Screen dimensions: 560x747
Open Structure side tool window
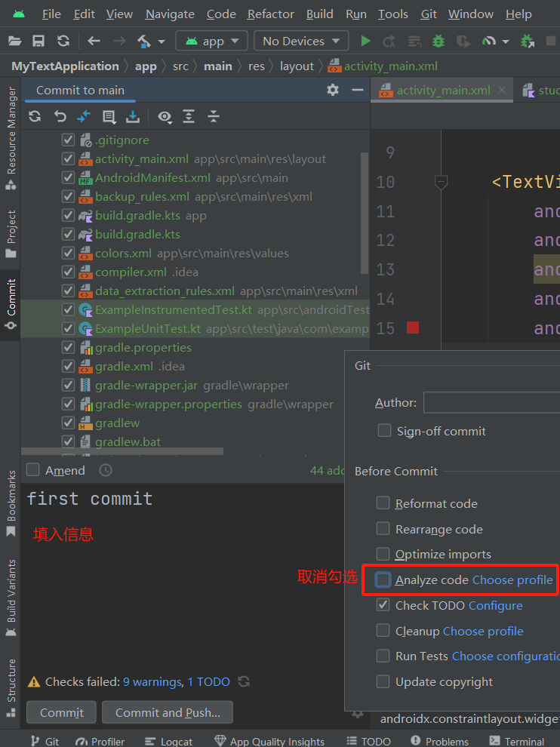point(11,688)
